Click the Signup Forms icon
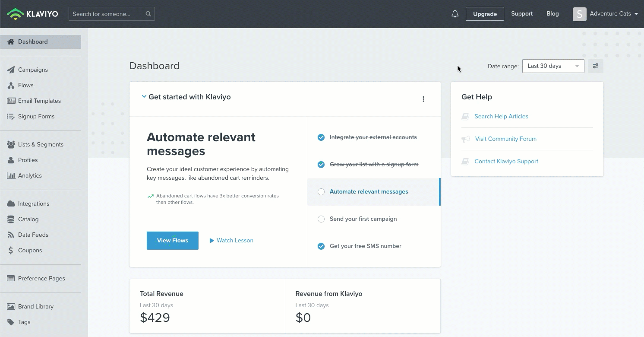 point(11,117)
